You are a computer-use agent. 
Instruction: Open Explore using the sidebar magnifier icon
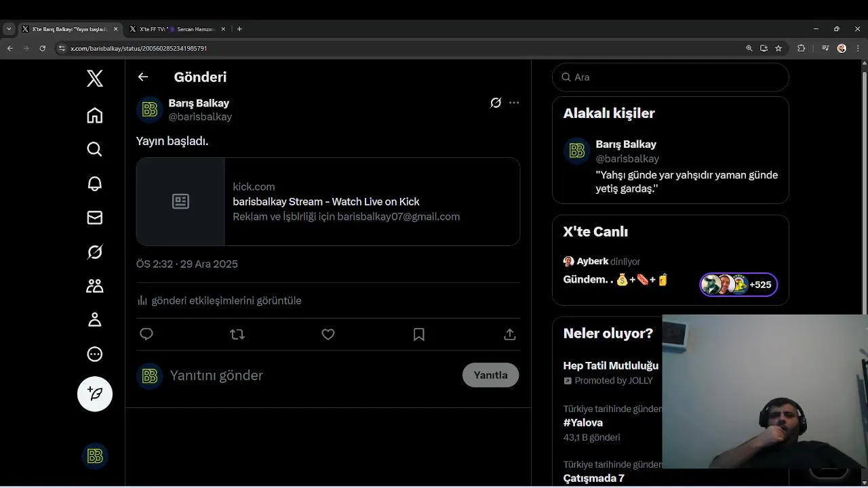coord(95,149)
